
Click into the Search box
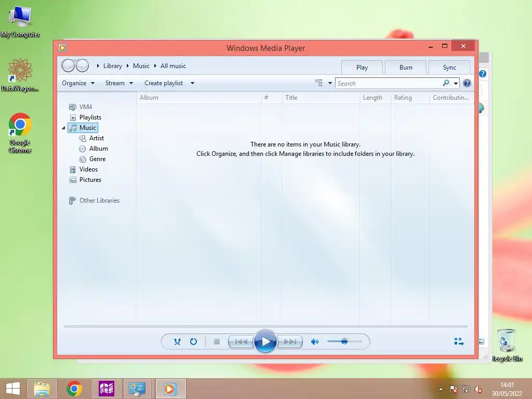(x=389, y=84)
